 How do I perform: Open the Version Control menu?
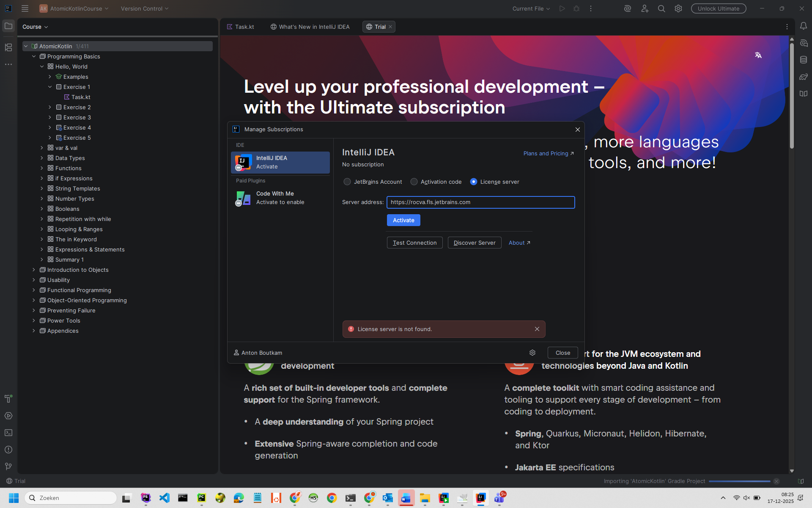pos(145,8)
